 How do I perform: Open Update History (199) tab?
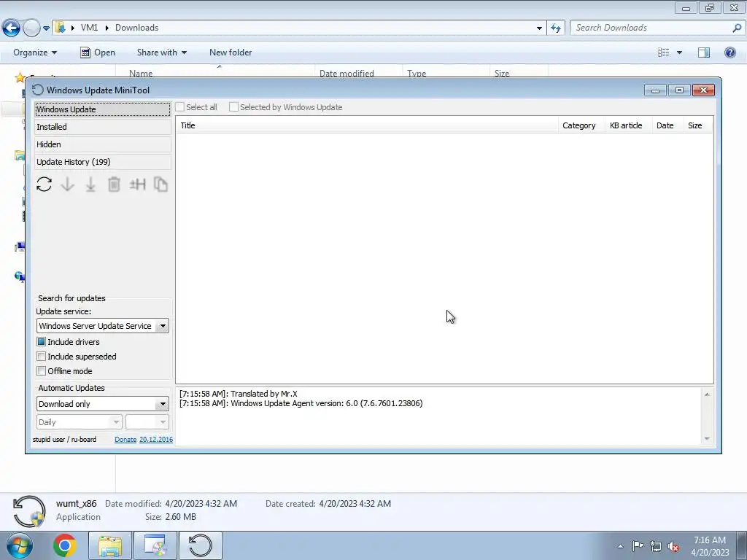(102, 162)
